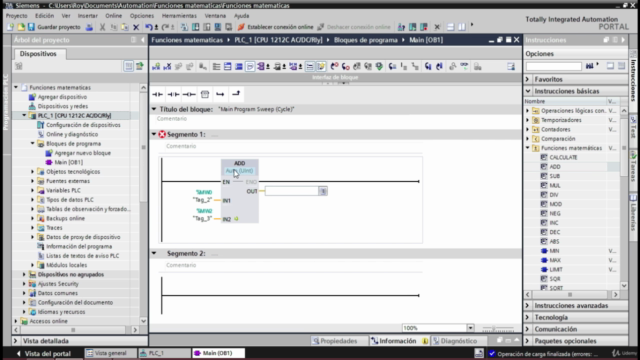
Task: Collapse Instrucciones básicas section
Action: coord(527,91)
